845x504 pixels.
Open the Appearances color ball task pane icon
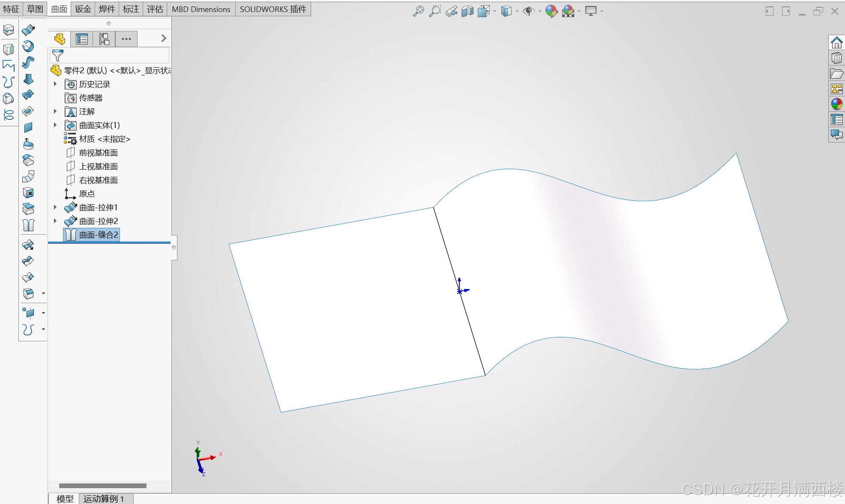(x=836, y=104)
